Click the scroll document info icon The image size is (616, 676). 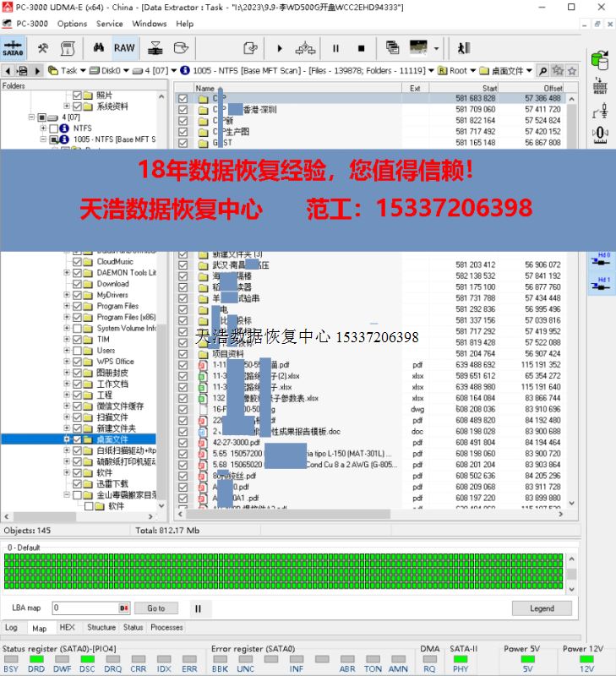[x=68, y=48]
